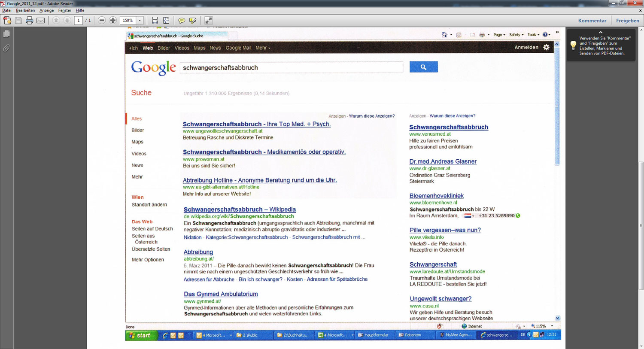
Task: Expand the IE toolbar overflow chevron in the page
Action: (557, 33)
